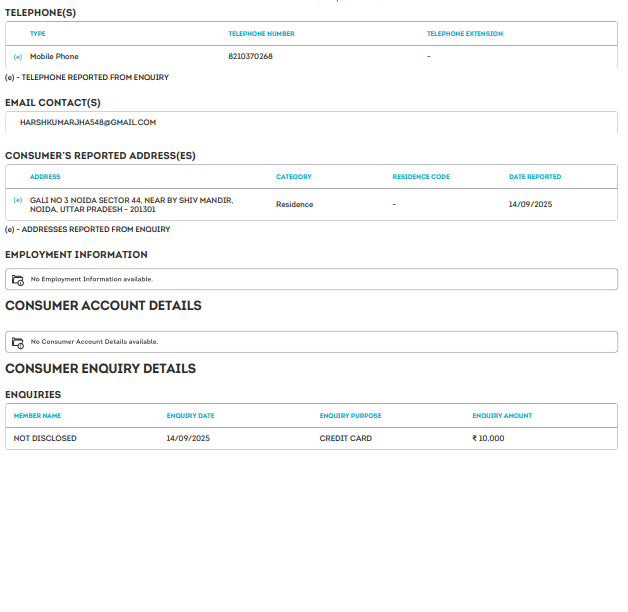Viewport: 628px width, 612px height.
Task: Click No Consumer Account Details available text
Action: tap(95, 342)
